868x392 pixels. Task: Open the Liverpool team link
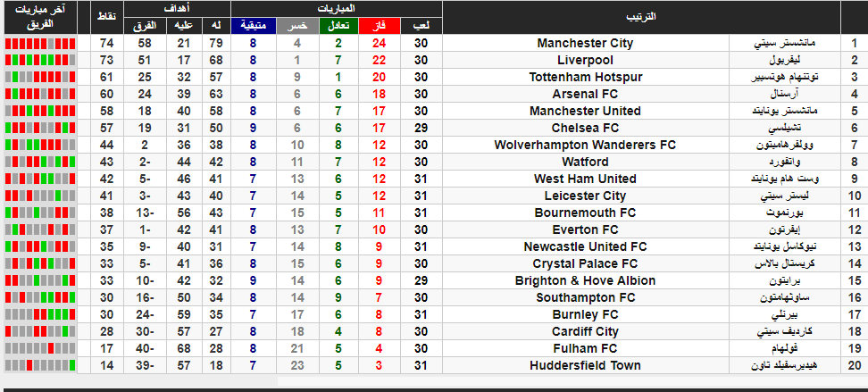click(x=585, y=61)
